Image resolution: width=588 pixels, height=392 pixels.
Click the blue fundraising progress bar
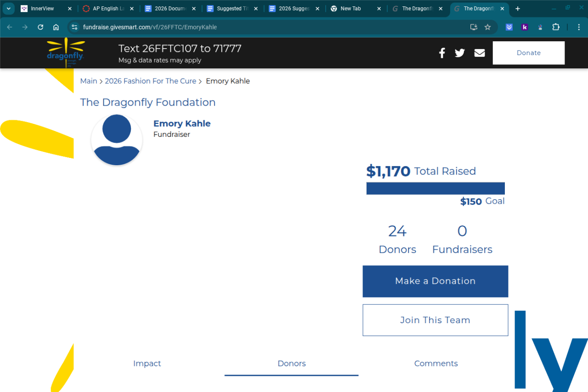435,188
